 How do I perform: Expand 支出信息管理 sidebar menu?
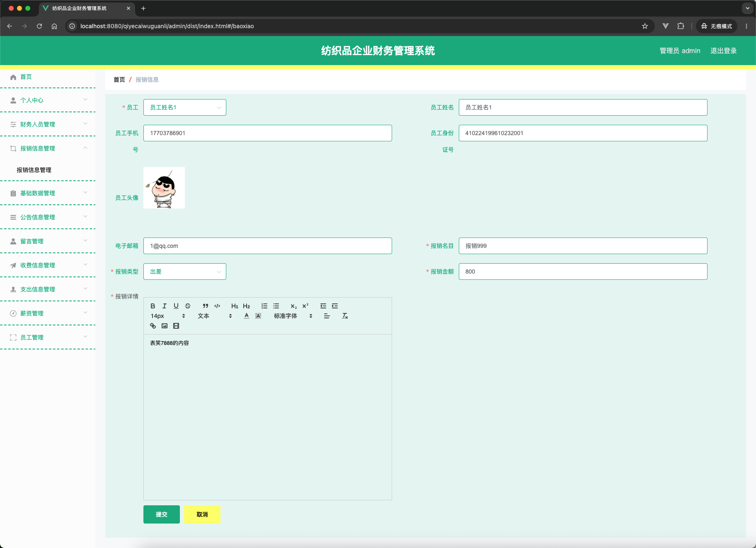(x=48, y=289)
